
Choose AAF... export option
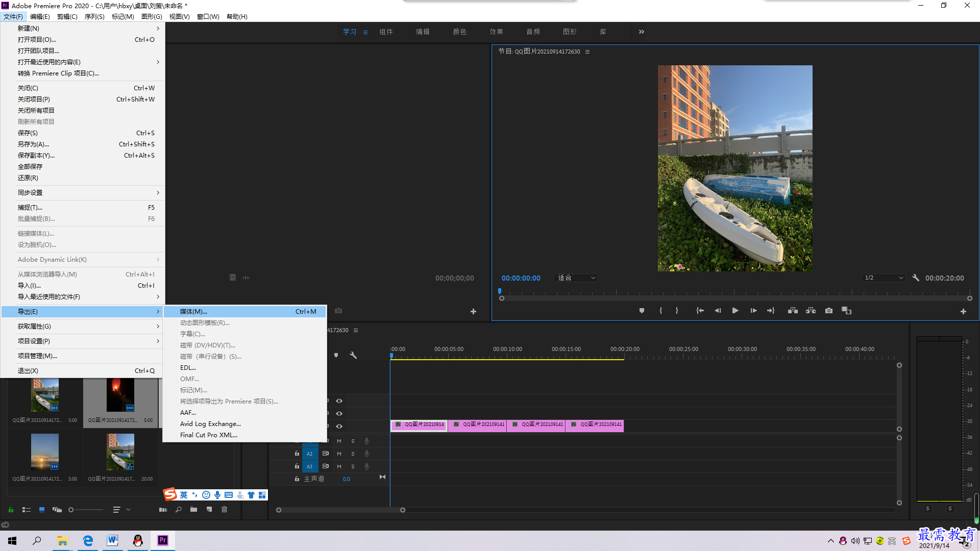coord(244,413)
